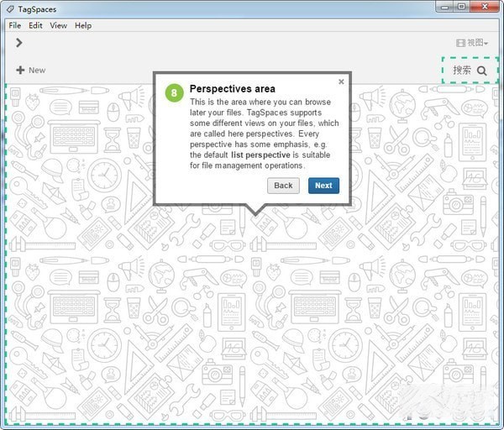Viewport: 504px width, 430px height.
Task: Click the green step 8 badge
Action: point(174,93)
